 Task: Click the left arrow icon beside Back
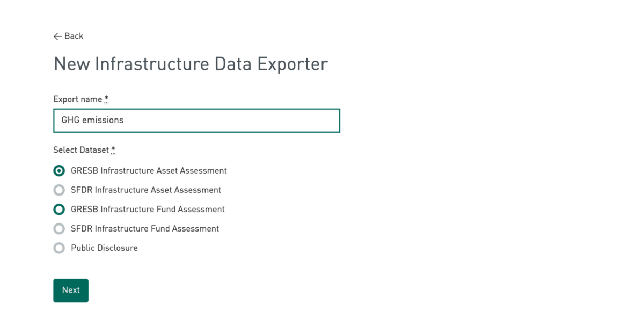pos(58,36)
